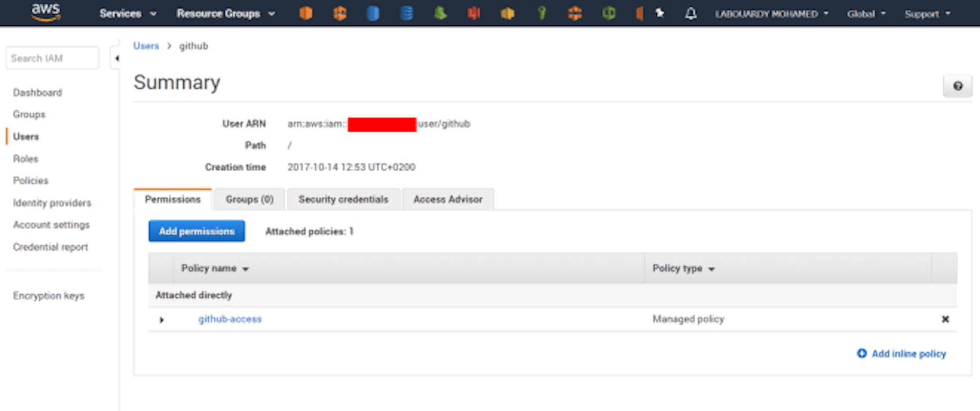Open the Access Advisor tab

tap(448, 199)
